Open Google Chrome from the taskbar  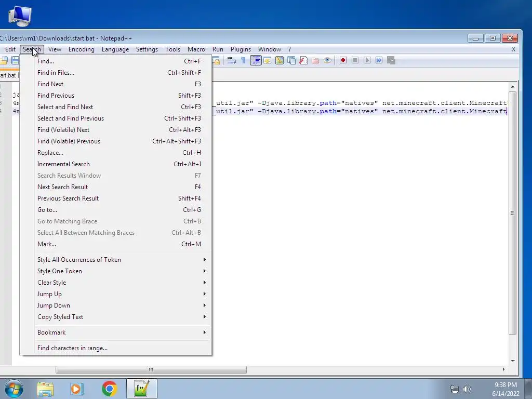tap(109, 389)
